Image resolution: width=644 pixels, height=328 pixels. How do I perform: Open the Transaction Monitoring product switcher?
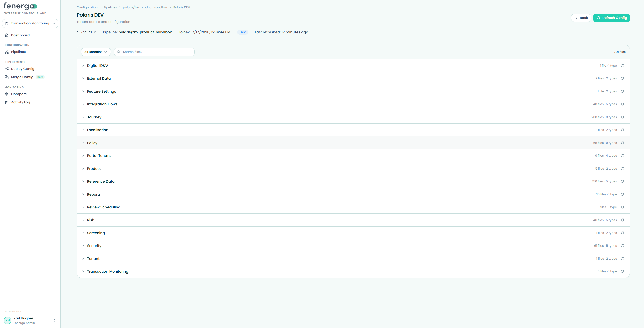(x=30, y=23)
